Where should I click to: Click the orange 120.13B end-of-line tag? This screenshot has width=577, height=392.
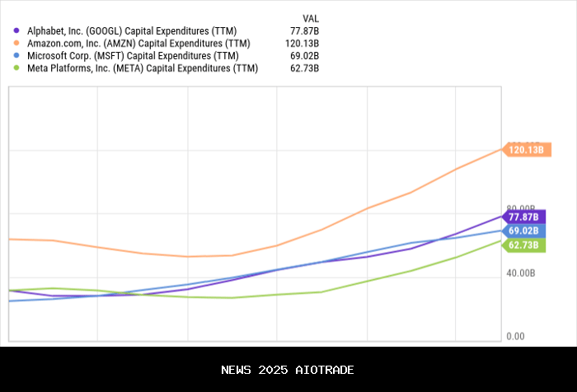point(525,150)
